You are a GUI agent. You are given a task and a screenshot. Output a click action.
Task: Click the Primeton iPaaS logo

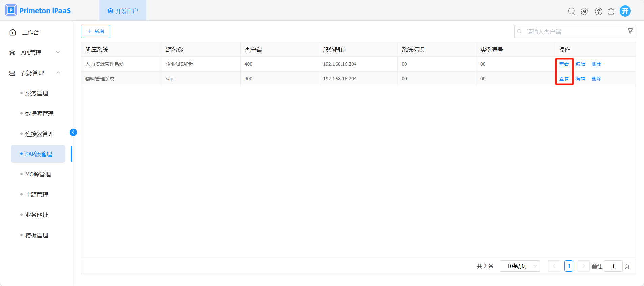coord(38,10)
